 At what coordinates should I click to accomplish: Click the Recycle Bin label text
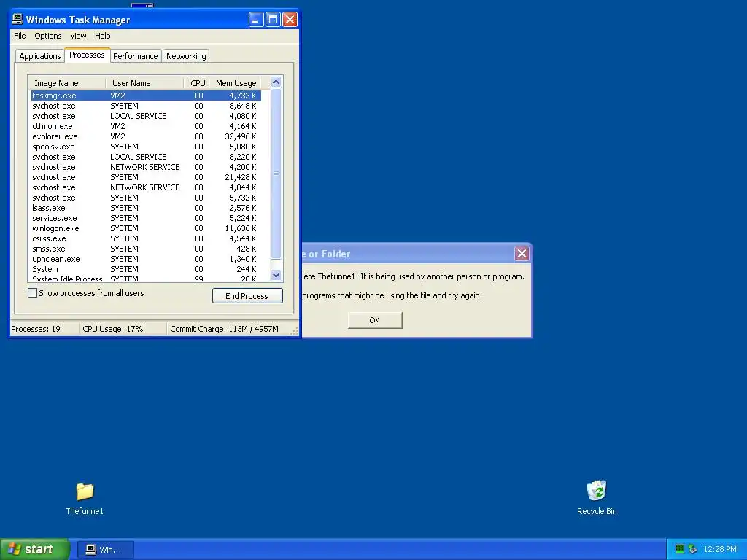pos(597,511)
